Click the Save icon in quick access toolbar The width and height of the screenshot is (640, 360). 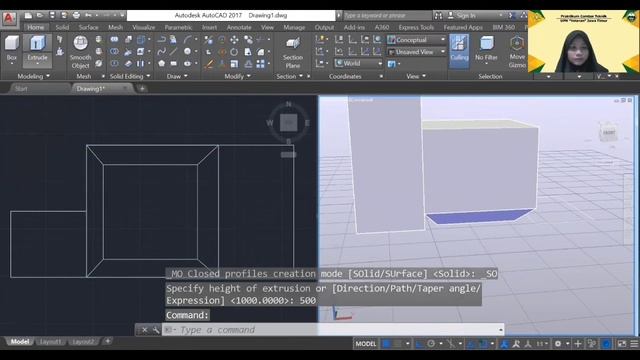[x=52, y=16]
